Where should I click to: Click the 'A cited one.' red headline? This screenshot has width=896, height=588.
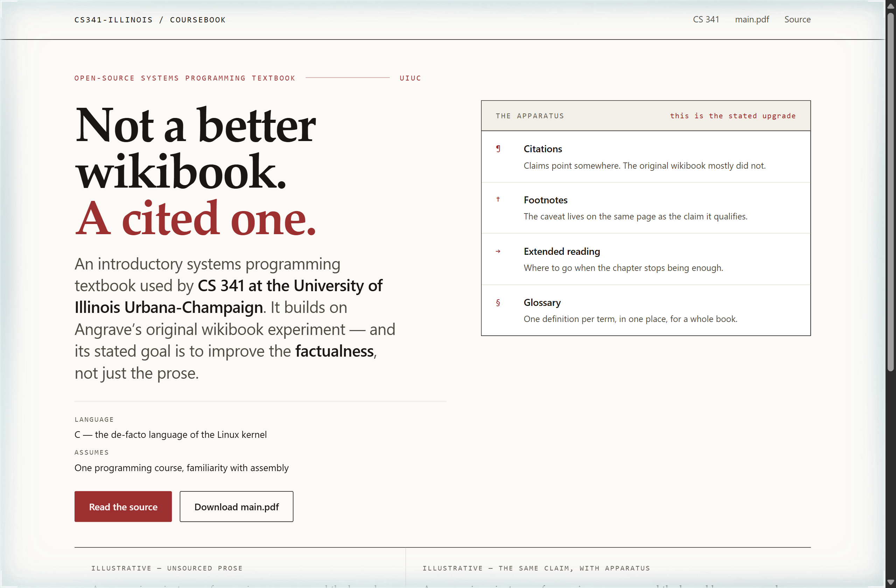click(x=195, y=218)
